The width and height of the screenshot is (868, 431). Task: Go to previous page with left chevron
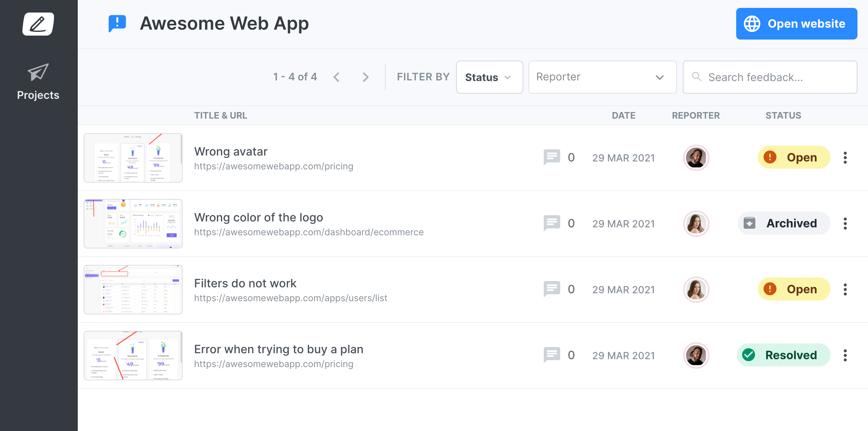pos(336,77)
